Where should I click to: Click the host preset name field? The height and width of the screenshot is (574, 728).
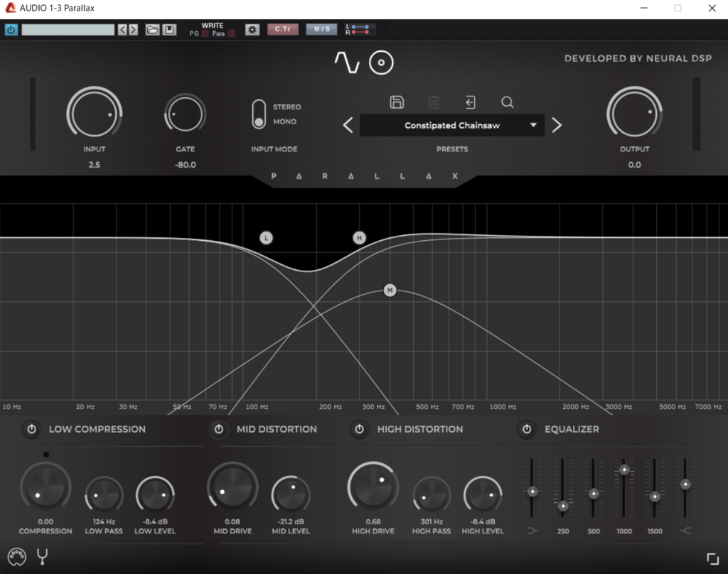point(68,30)
